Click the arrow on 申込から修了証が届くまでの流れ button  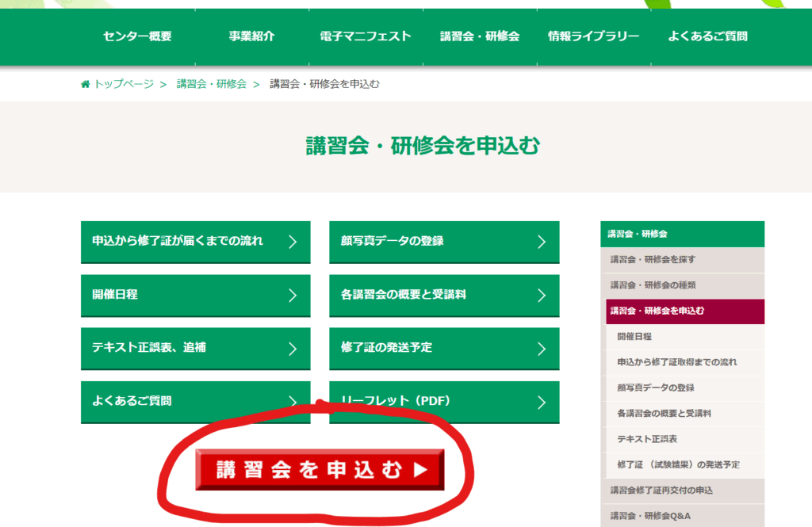293,242
